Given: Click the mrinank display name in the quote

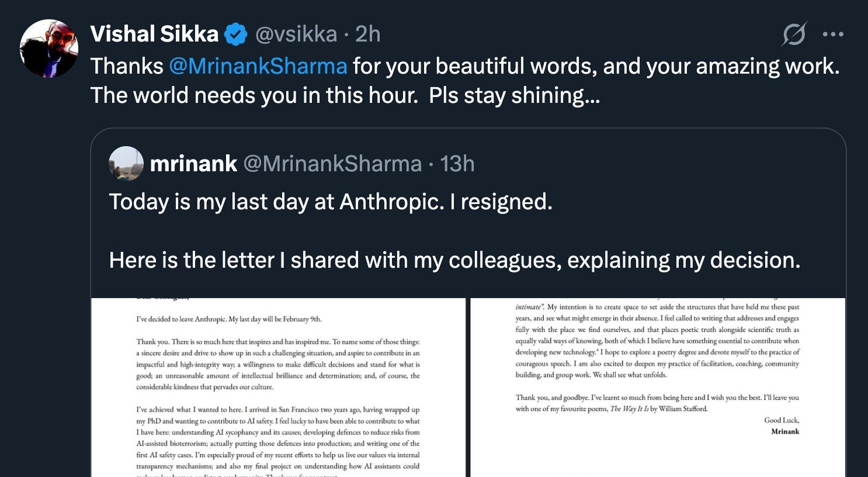Looking at the screenshot, I should pos(193,164).
